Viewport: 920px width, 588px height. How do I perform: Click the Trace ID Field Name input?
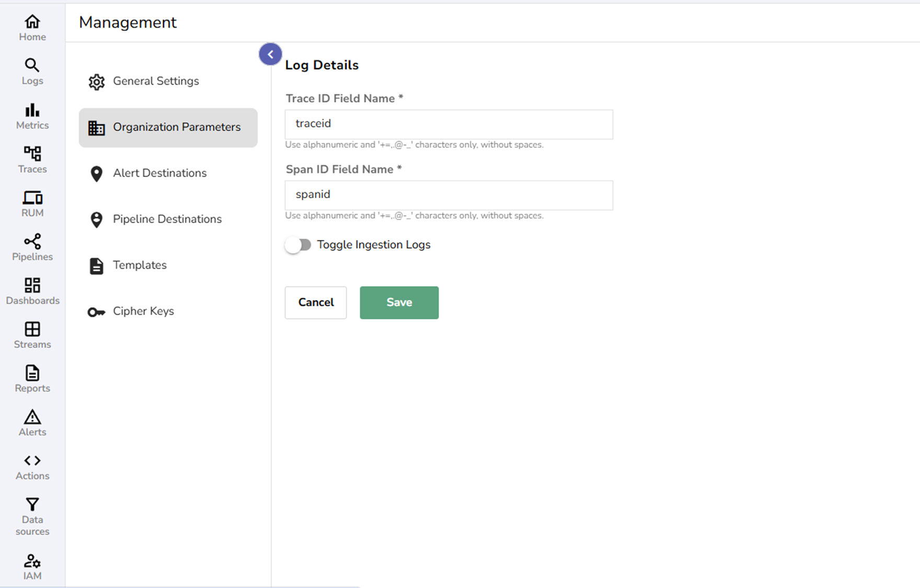448,124
